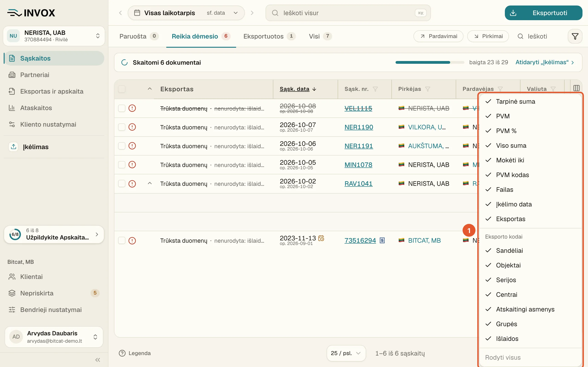Toggle the select-all checkbox in header
588x367 pixels.
pos(122,89)
